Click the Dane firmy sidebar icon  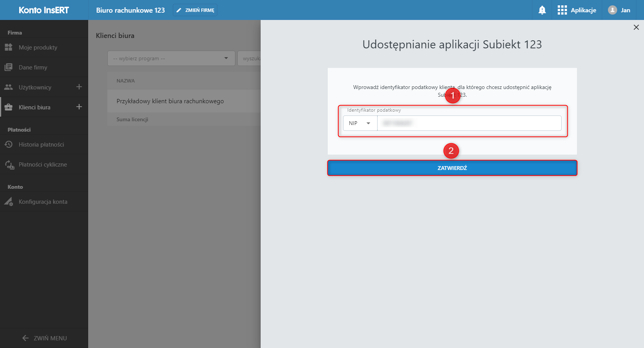(x=8, y=68)
